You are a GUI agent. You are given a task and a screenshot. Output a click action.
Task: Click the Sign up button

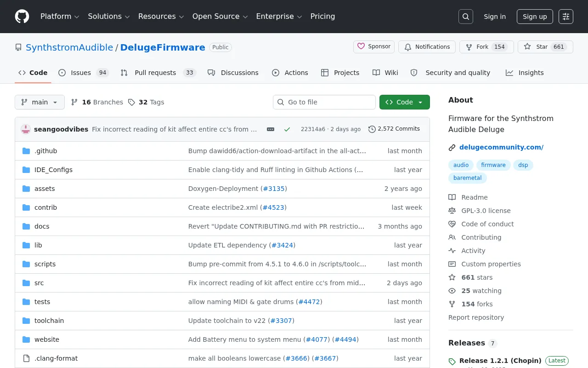[535, 17]
